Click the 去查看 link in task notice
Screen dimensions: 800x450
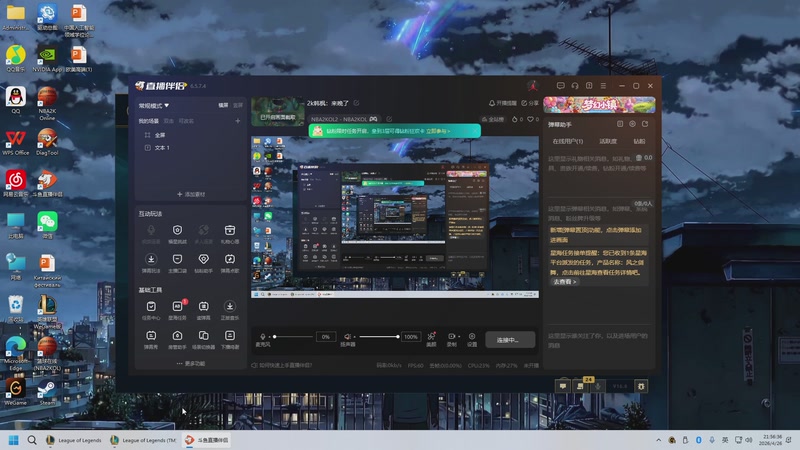565,282
